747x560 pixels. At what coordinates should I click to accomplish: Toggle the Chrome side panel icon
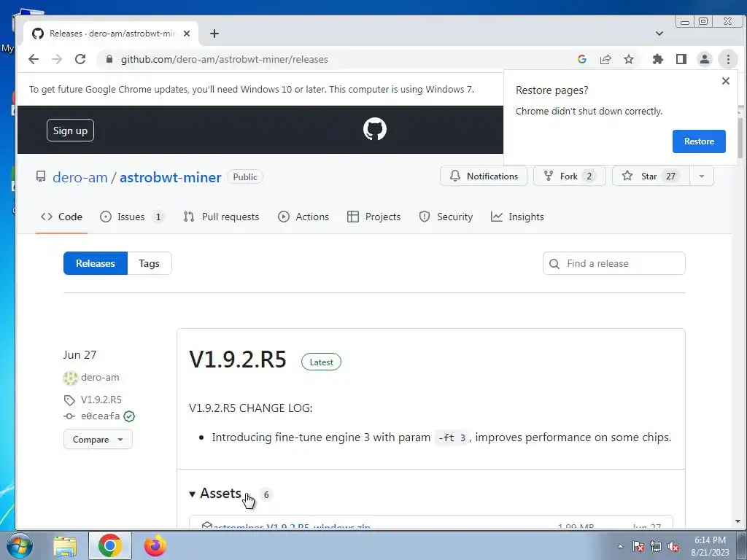coord(681,59)
